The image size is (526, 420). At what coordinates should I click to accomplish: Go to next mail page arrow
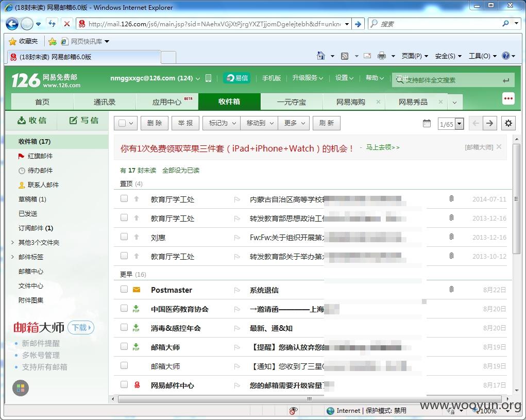(x=490, y=123)
